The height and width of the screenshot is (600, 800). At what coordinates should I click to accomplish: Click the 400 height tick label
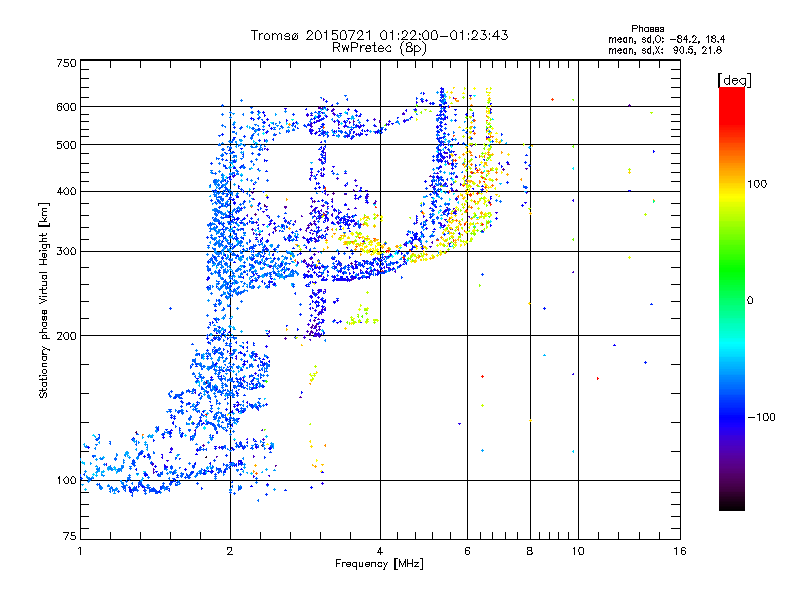[x=66, y=192]
